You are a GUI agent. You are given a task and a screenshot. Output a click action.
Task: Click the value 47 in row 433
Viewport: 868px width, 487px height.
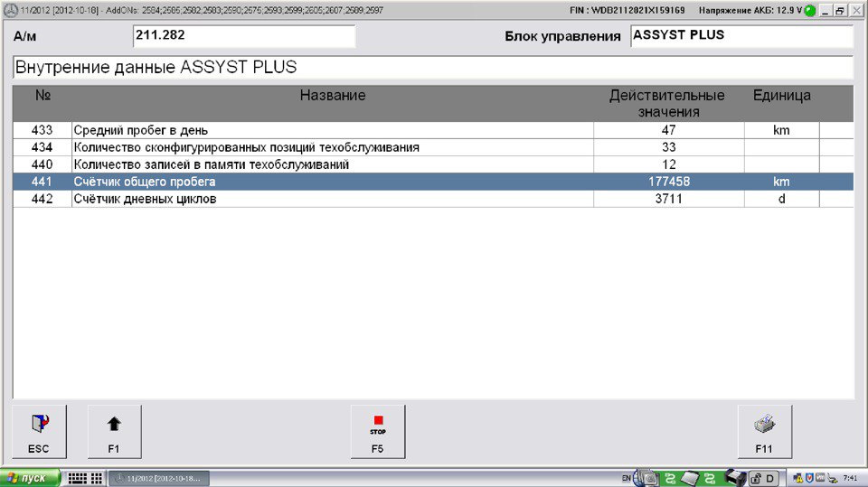coord(669,130)
